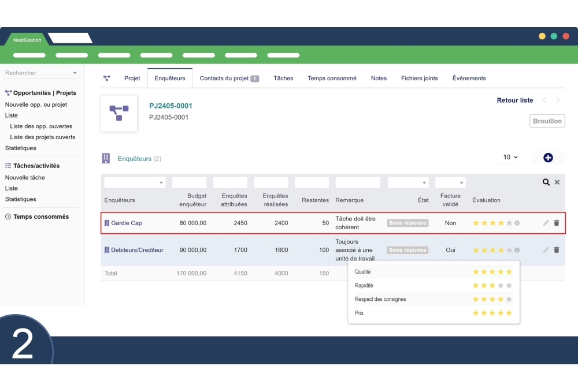Click the project tree icon before Projet tab
578x392 pixels.
tap(107, 79)
